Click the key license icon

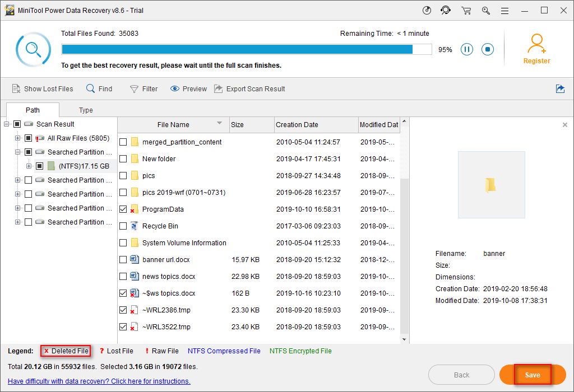pos(485,10)
